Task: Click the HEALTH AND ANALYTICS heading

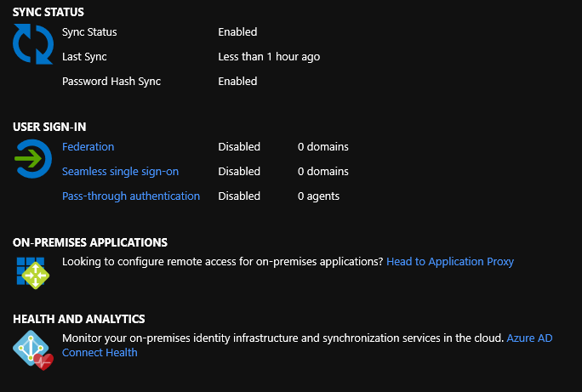Action: (78, 319)
